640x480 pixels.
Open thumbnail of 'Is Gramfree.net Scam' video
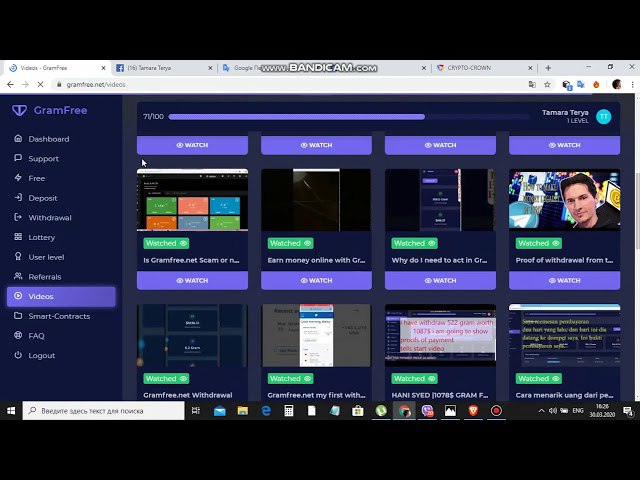[x=192, y=200]
